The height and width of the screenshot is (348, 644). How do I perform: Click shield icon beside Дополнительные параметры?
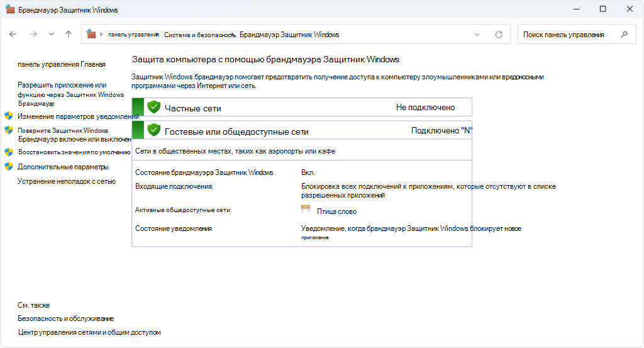pos(9,166)
